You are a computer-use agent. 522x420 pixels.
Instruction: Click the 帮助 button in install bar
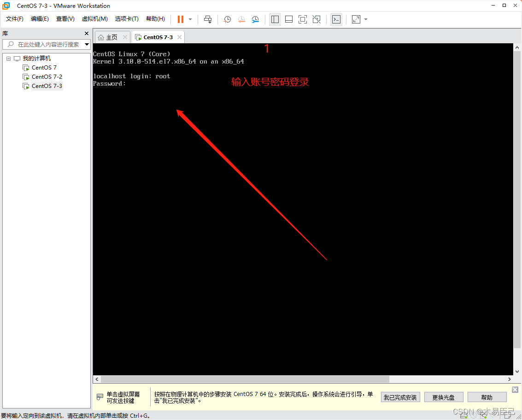(487, 397)
